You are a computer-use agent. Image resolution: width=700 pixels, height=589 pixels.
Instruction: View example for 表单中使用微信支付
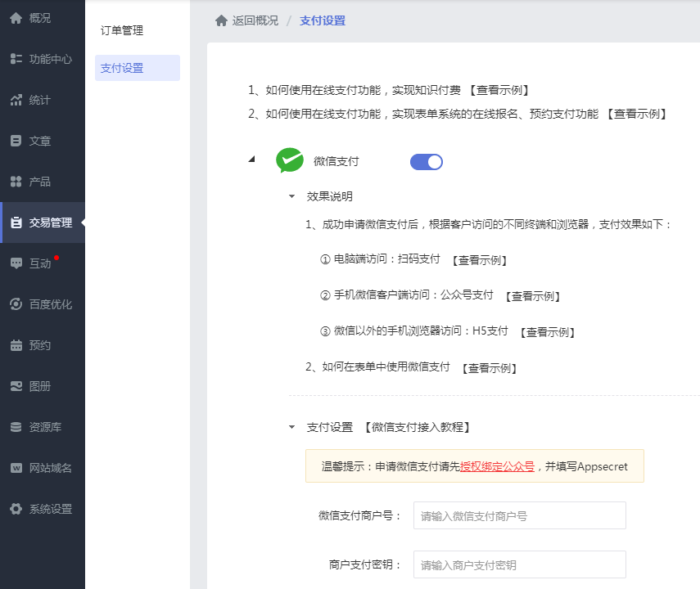click(x=490, y=369)
